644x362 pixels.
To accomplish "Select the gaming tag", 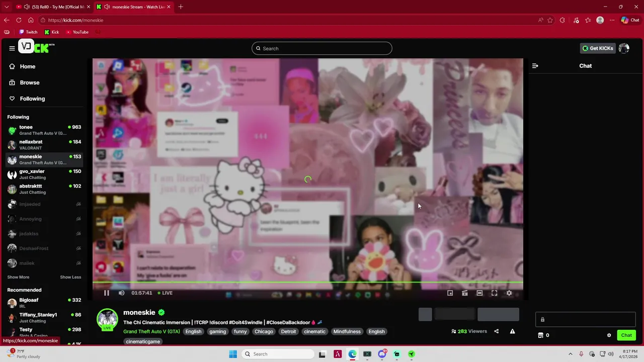I will 217,331.
